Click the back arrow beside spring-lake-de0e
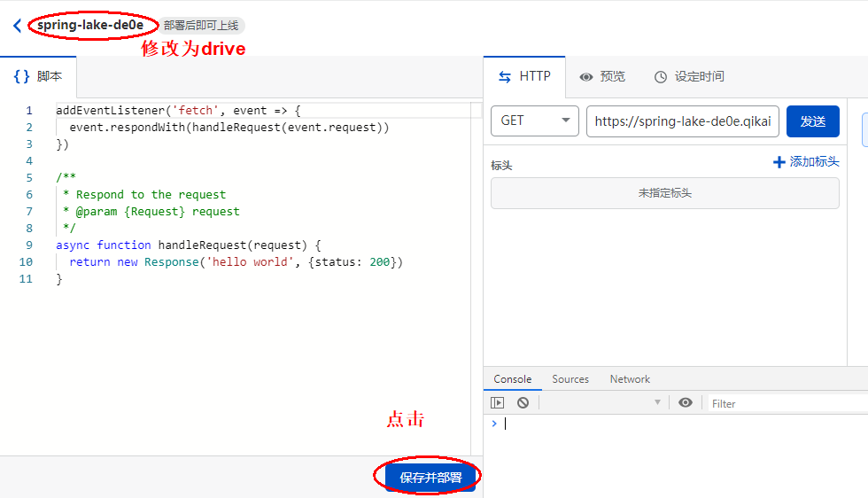 click(x=17, y=26)
